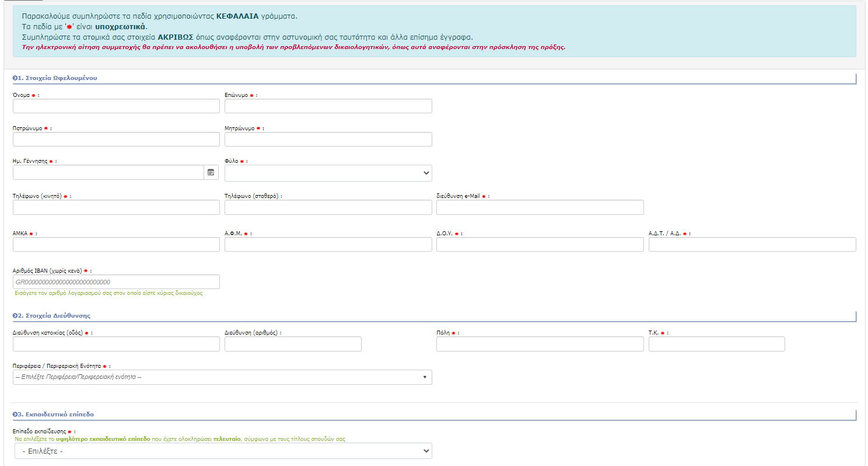
Task: Focus the Επώνυμο text field
Action: pyautogui.click(x=328, y=106)
